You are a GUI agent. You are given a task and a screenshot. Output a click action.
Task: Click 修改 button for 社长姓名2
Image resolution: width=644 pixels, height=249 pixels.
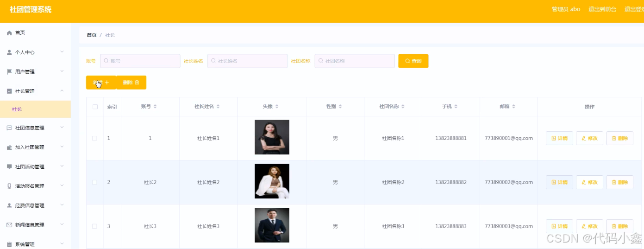(589, 182)
